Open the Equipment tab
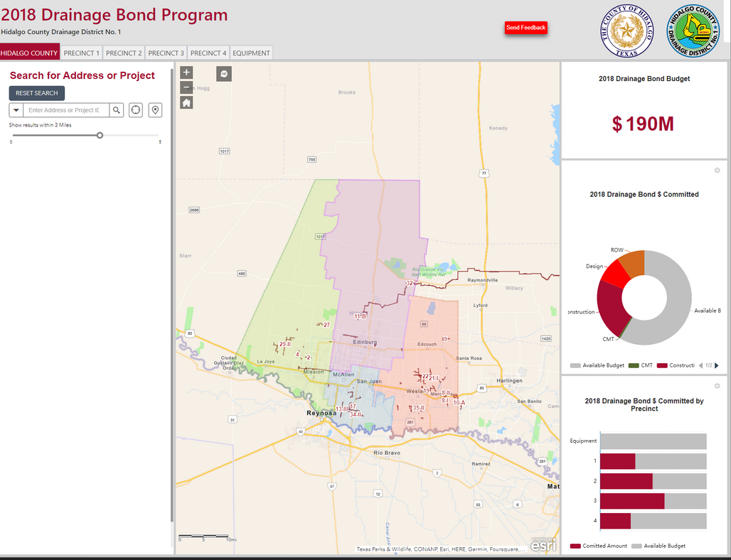The height and width of the screenshot is (560, 731). 251,53
